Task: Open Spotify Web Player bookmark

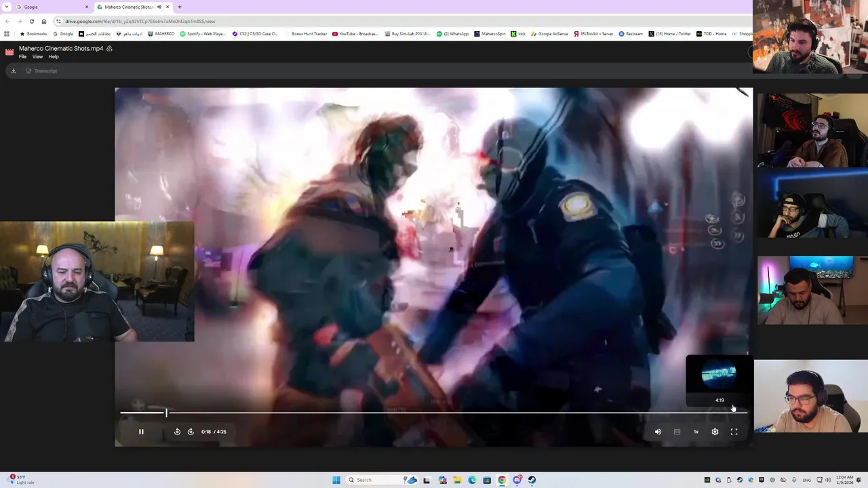Action: point(203,34)
